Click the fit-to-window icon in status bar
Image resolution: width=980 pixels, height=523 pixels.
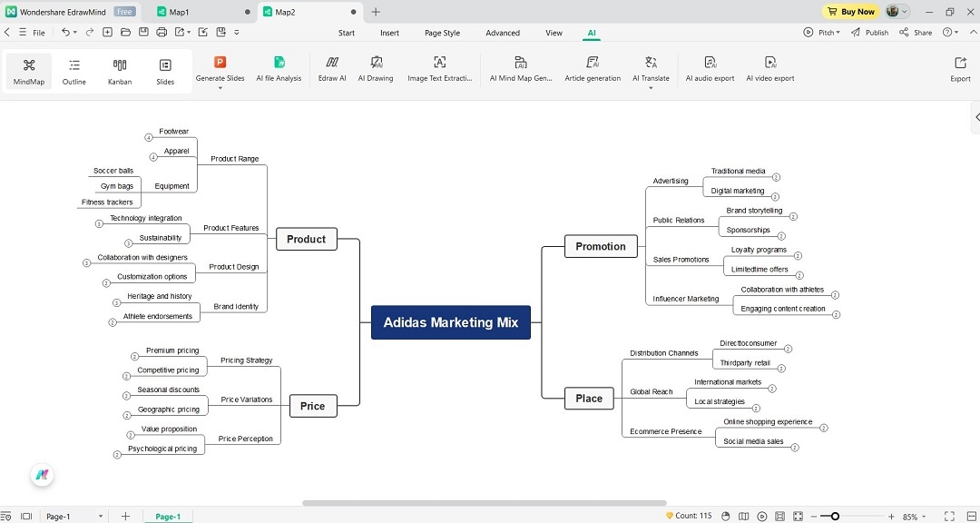pyautogui.click(x=799, y=516)
